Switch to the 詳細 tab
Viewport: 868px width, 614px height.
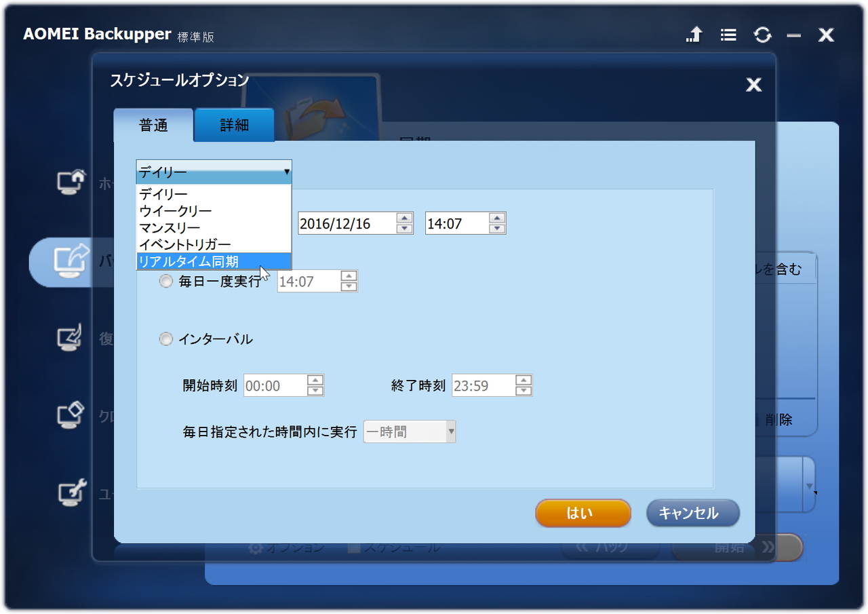(x=234, y=125)
